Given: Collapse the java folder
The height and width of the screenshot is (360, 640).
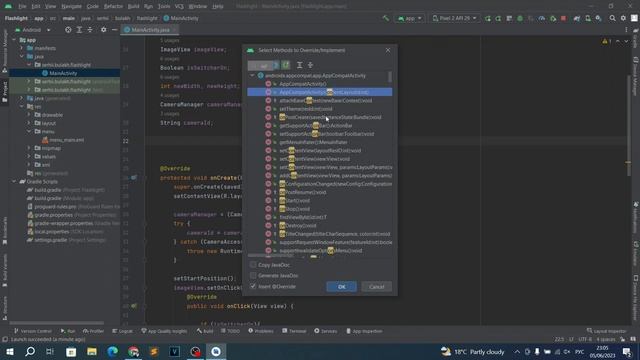Looking at the screenshot, I should coord(22,56).
